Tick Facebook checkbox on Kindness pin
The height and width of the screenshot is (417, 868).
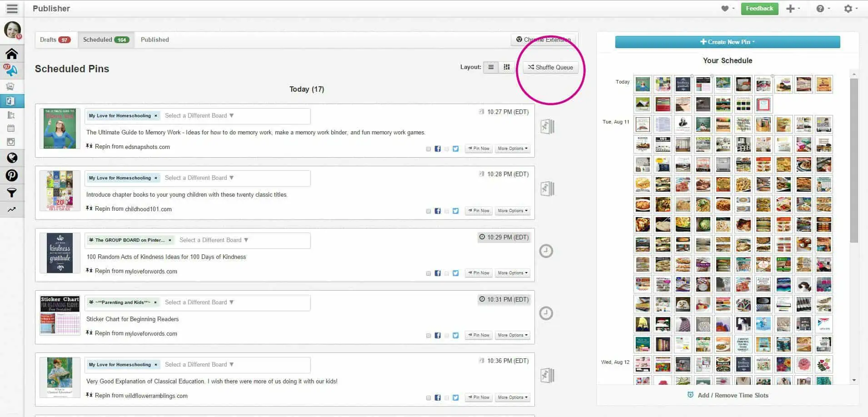pyautogui.click(x=428, y=273)
